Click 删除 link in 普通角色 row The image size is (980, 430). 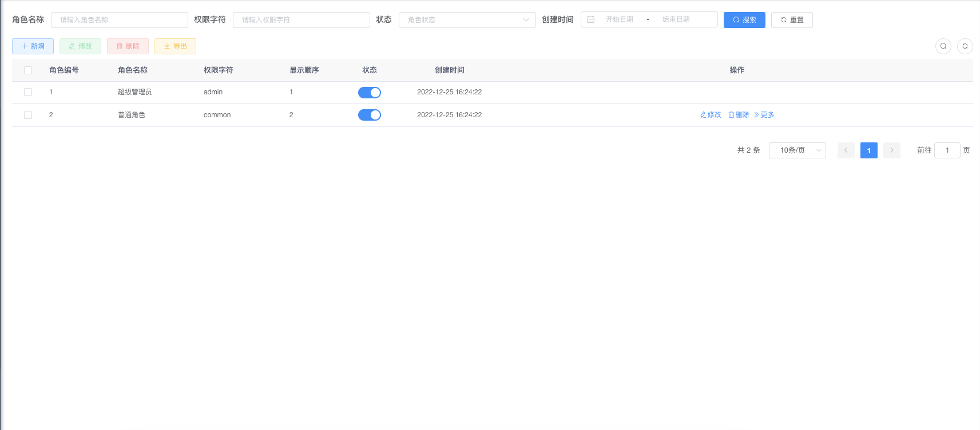pos(739,115)
